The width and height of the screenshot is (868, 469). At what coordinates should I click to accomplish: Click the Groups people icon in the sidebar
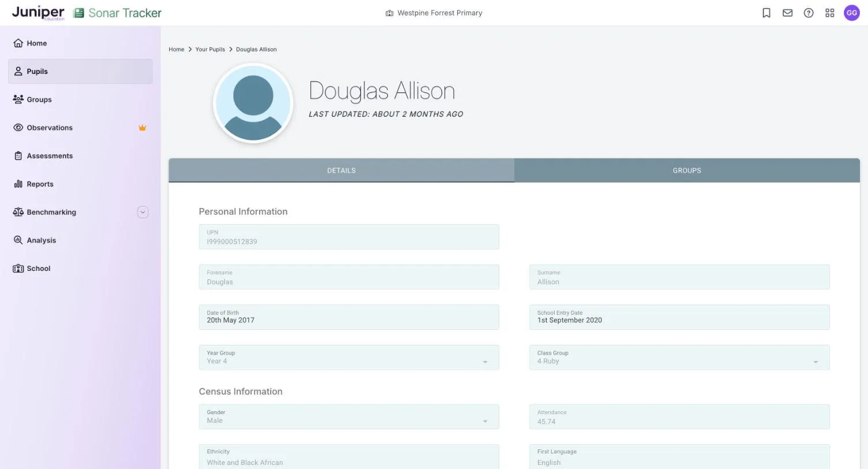click(18, 99)
